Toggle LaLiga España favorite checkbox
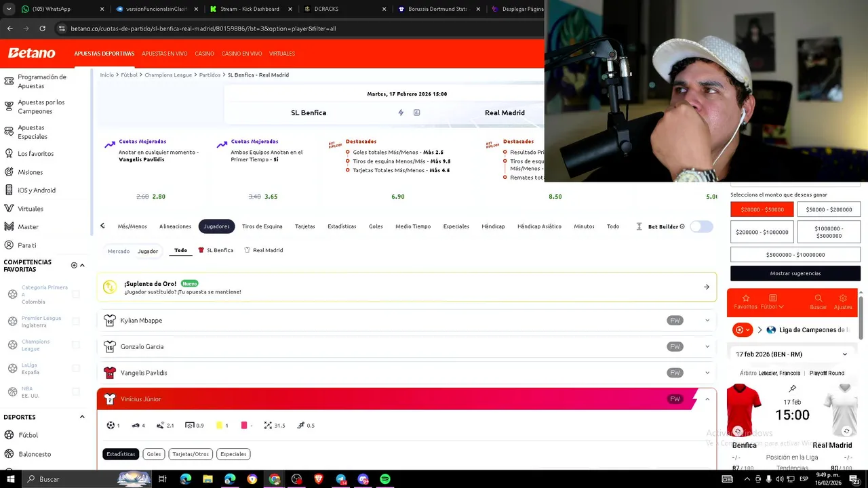The image size is (868, 488). [76, 368]
